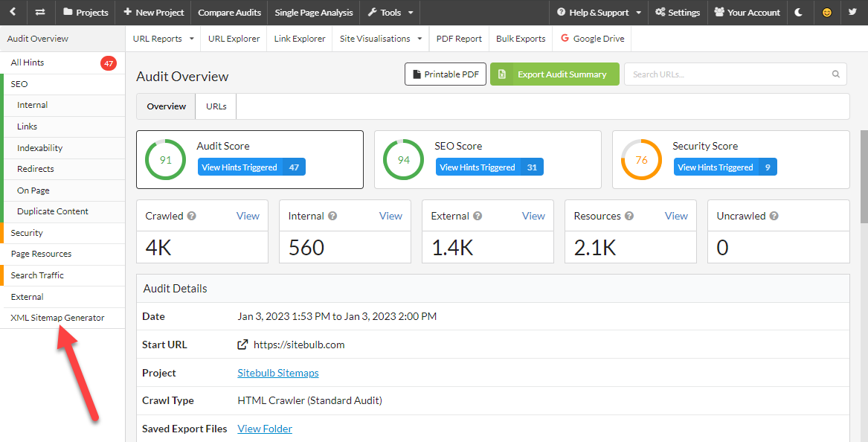This screenshot has height=442, width=868.
Task: View Hints Triggered for Audit Score
Action: click(251, 167)
